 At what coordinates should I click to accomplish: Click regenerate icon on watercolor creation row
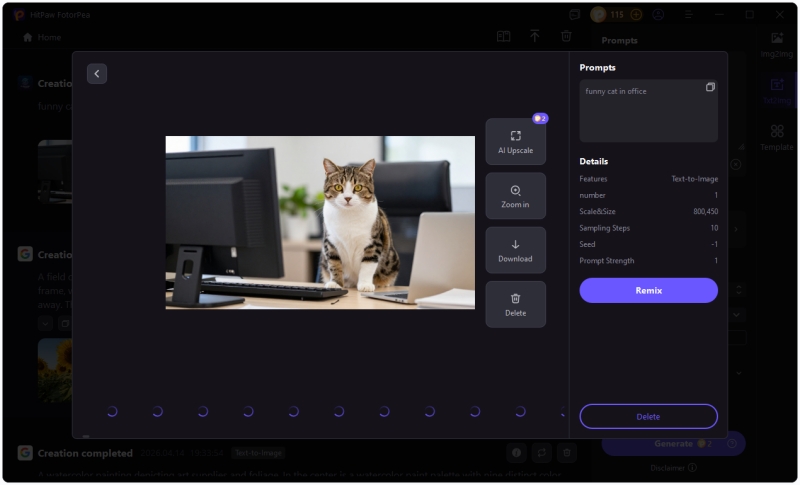point(541,453)
